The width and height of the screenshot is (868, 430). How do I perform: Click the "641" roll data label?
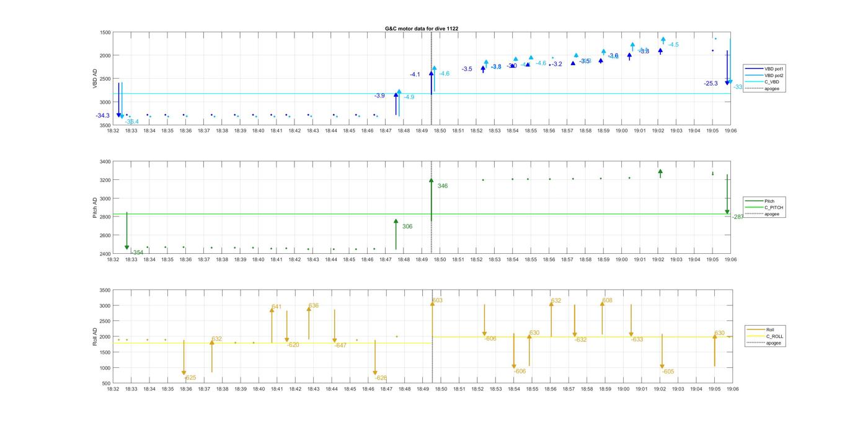point(277,307)
